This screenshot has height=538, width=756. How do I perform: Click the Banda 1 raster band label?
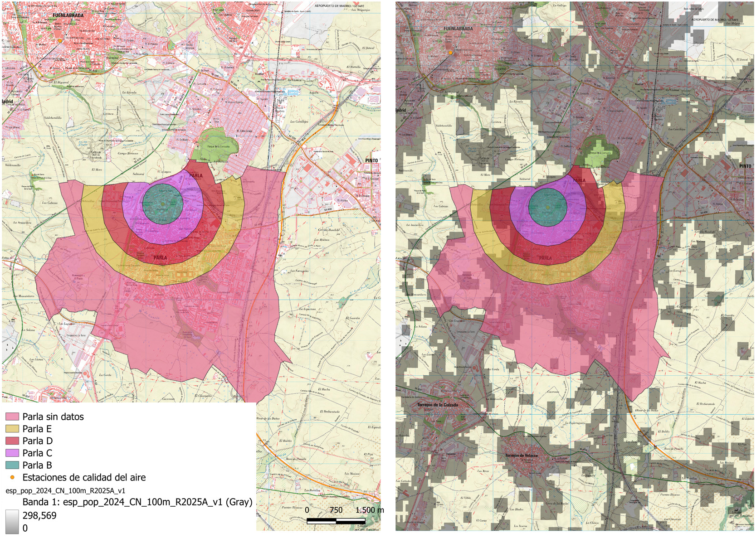click(x=137, y=502)
